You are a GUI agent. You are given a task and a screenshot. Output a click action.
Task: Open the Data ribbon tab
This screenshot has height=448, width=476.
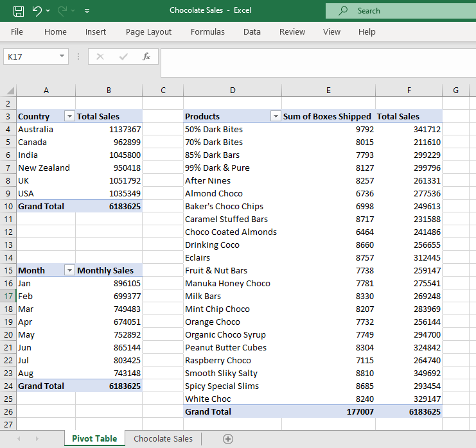point(252,32)
